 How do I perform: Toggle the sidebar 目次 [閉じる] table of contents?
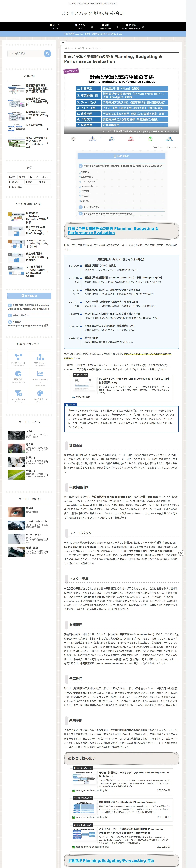click(x=29, y=296)
